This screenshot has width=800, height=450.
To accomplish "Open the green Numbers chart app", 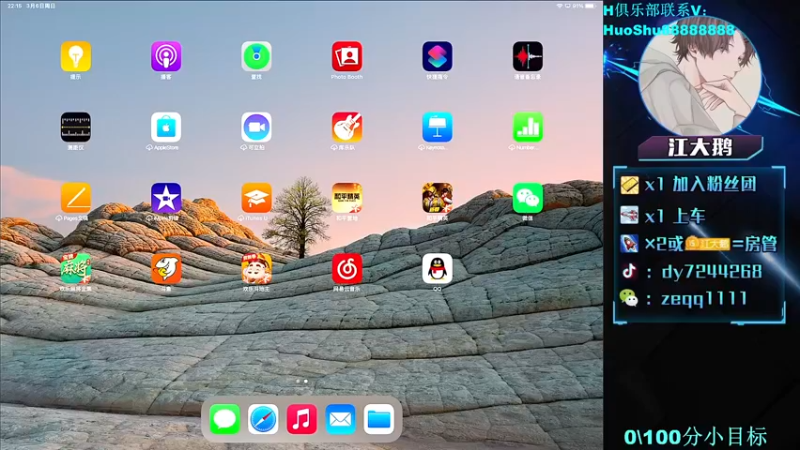I will click(528, 127).
